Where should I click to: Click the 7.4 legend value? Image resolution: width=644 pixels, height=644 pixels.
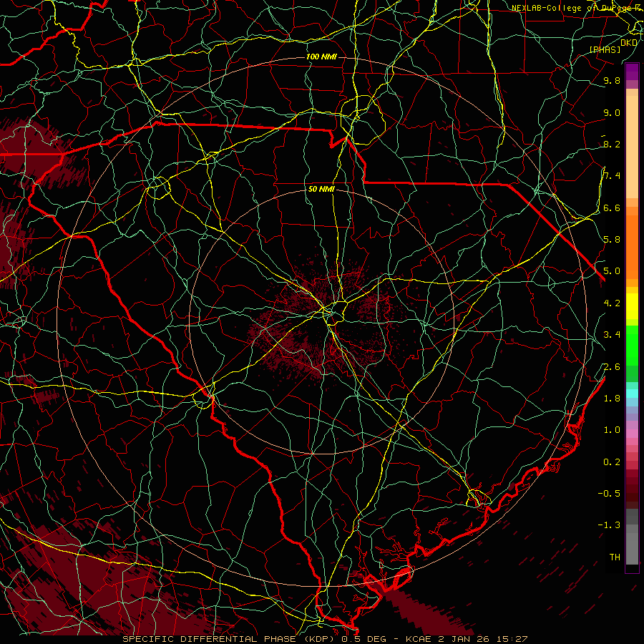(x=612, y=176)
